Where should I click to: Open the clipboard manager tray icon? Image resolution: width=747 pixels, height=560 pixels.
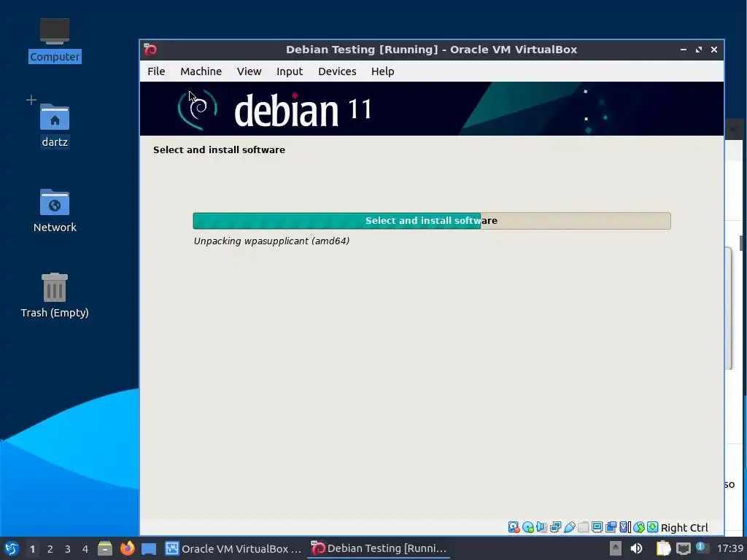pos(663,548)
